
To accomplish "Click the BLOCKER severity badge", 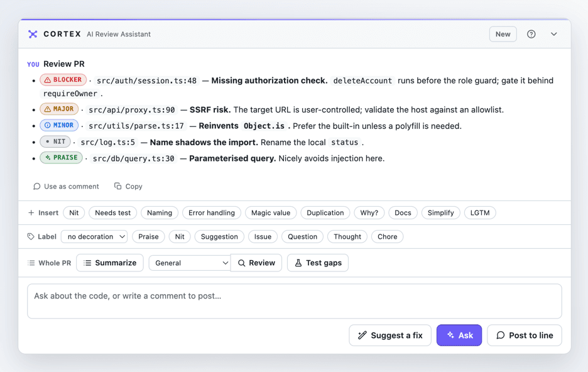I will point(63,80).
